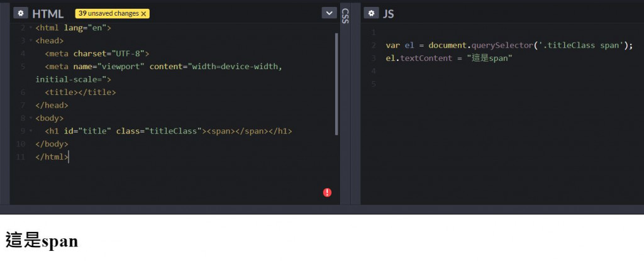Screen dimensions: 644x261
Task: Open the JS editor settings gear
Action: coord(371,13)
